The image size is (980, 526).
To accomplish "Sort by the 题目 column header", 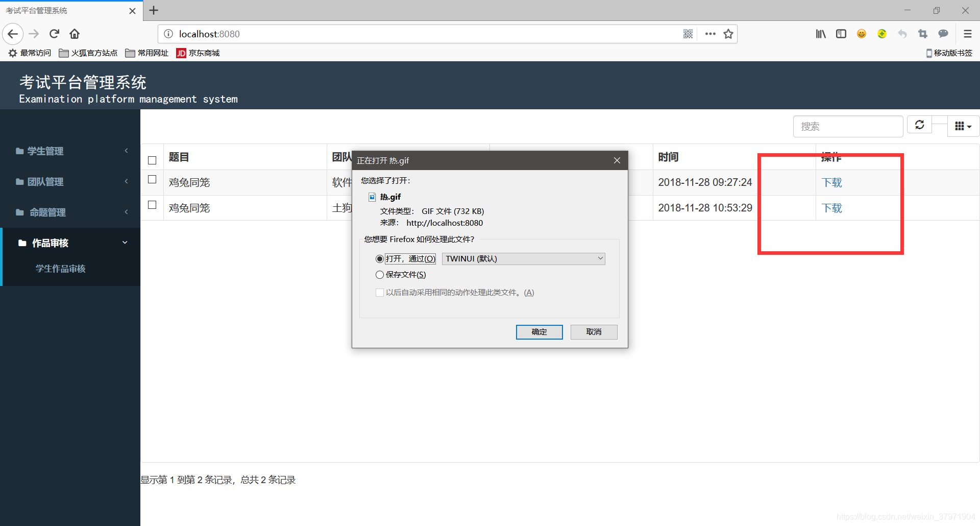I will [179, 157].
